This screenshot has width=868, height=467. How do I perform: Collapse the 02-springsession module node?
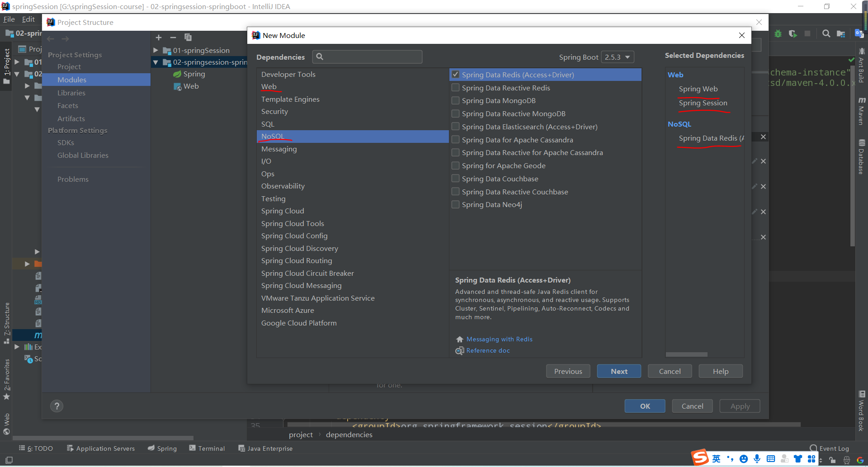click(156, 62)
